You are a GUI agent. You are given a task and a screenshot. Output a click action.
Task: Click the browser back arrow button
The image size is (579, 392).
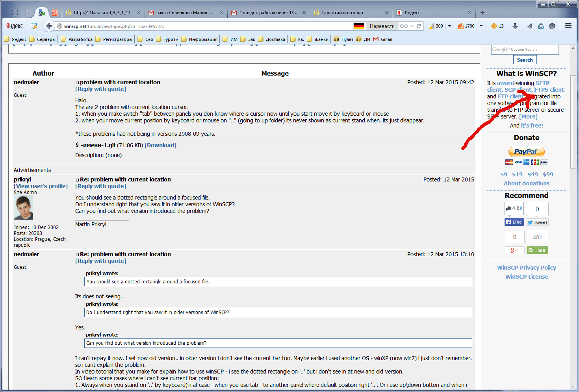pos(49,26)
